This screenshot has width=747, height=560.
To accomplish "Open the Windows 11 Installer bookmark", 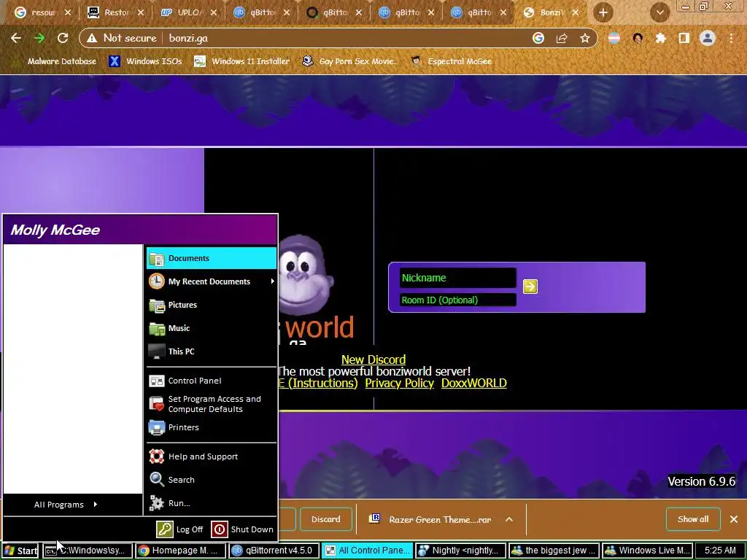I will tap(242, 61).
